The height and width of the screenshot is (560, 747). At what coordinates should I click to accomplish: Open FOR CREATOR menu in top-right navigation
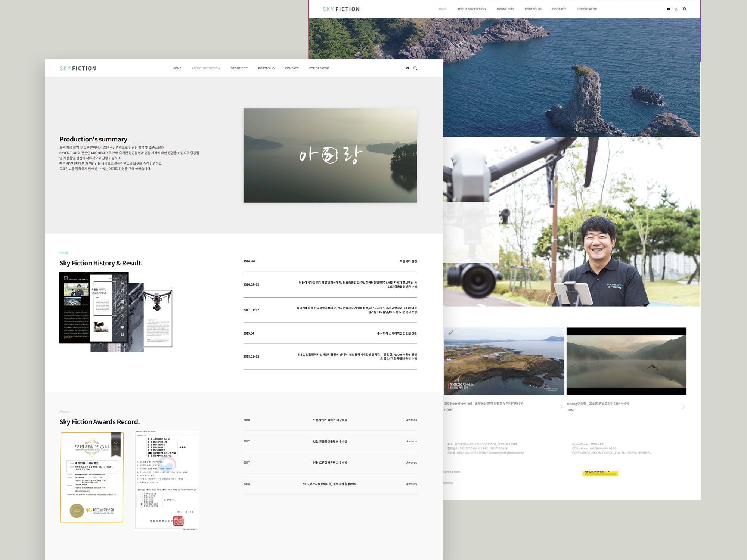pos(586,9)
